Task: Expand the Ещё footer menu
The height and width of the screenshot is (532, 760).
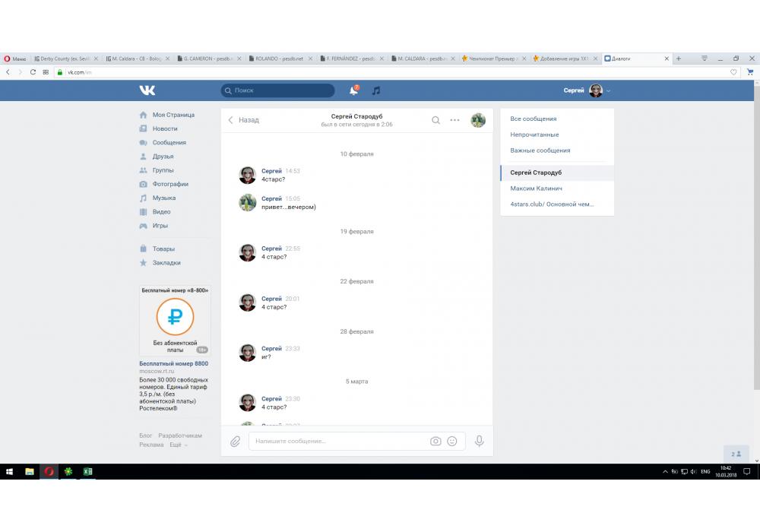Action: [x=178, y=445]
